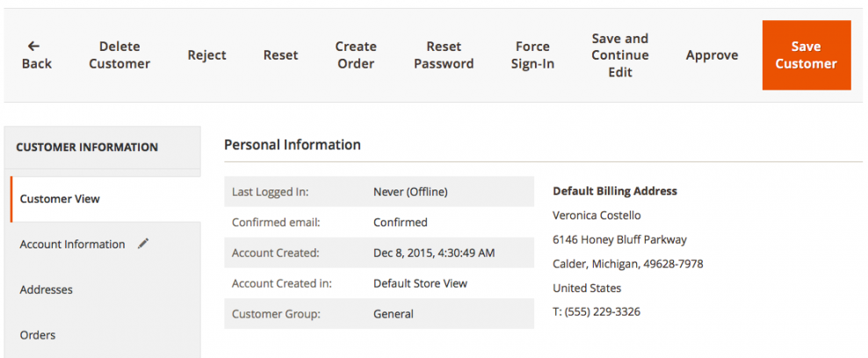The width and height of the screenshot is (868, 358).
Task: Click the Default Billing Address heading
Action: [x=615, y=191]
